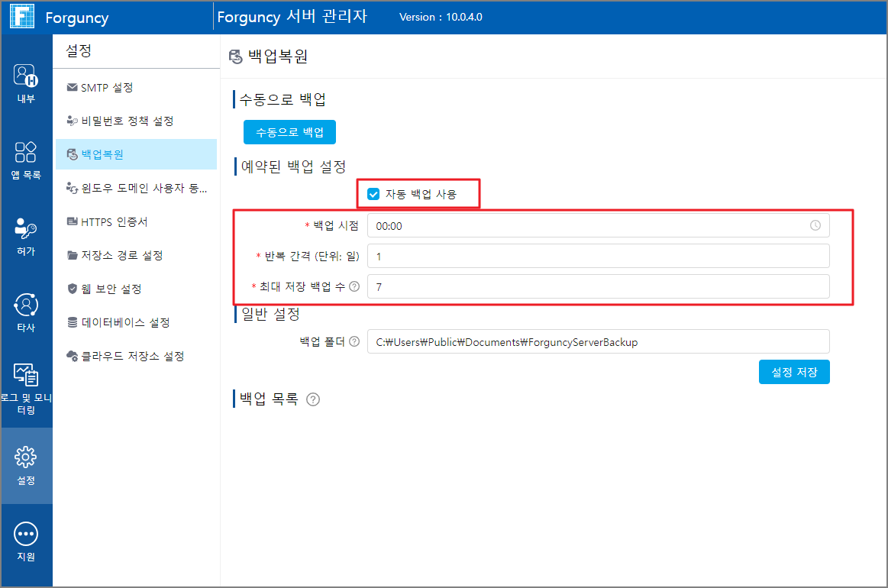Screen dimensions: 888x588
Task: Click the Forguncy logo icon
Action: click(x=23, y=17)
